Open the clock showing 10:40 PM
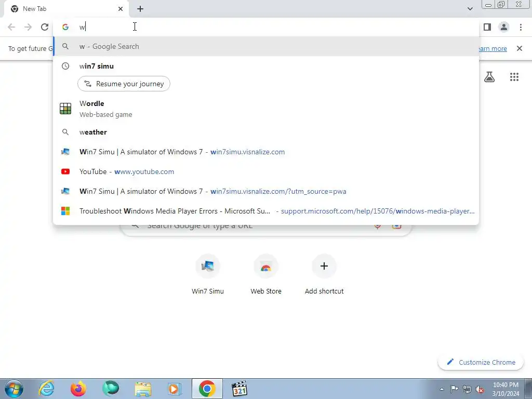This screenshot has width=532, height=399. pyautogui.click(x=506, y=389)
